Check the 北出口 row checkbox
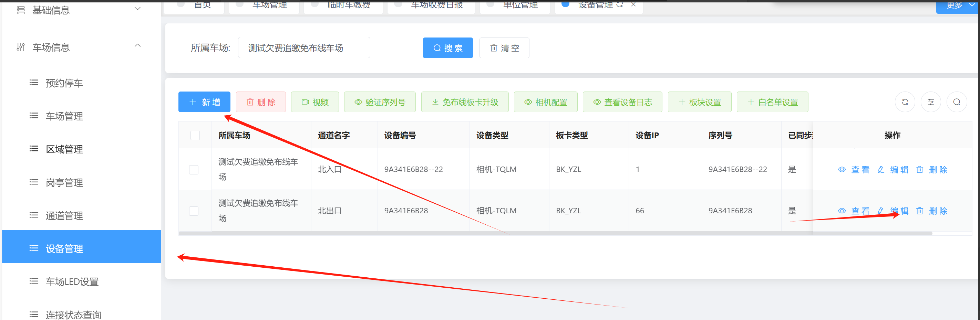This screenshot has width=980, height=320. [x=194, y=211]
